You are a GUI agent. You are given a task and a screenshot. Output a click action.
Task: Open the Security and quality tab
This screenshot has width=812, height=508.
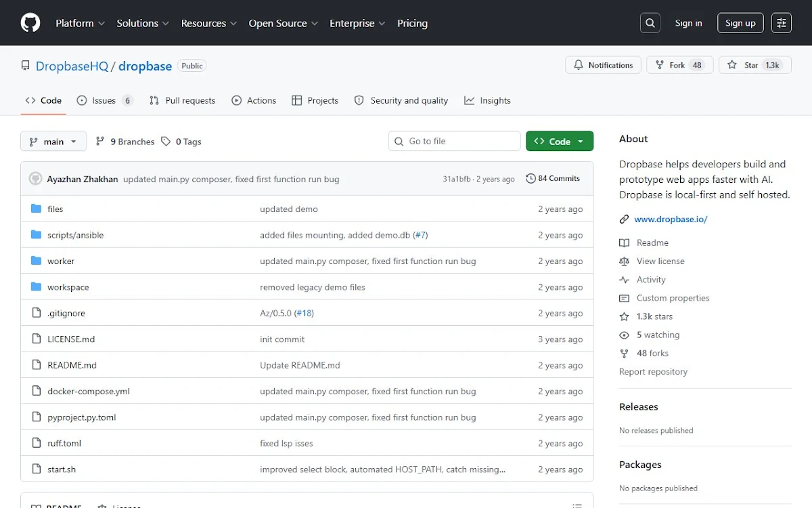click(x=401, y=100)
